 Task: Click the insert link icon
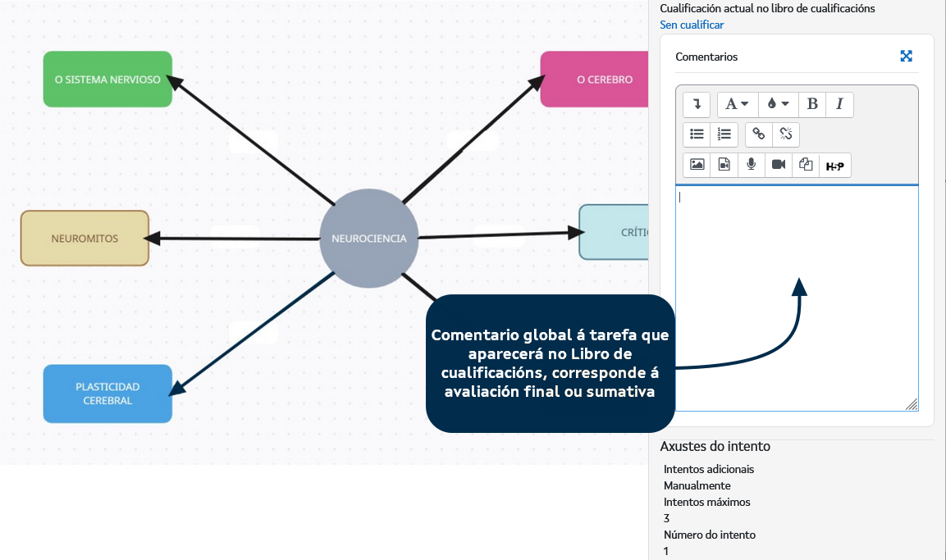click(759, 134)
